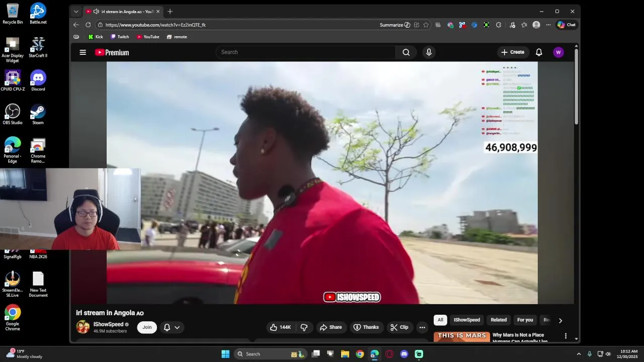Select the All filter chip
644x362 pixels.
pos(440,320)
